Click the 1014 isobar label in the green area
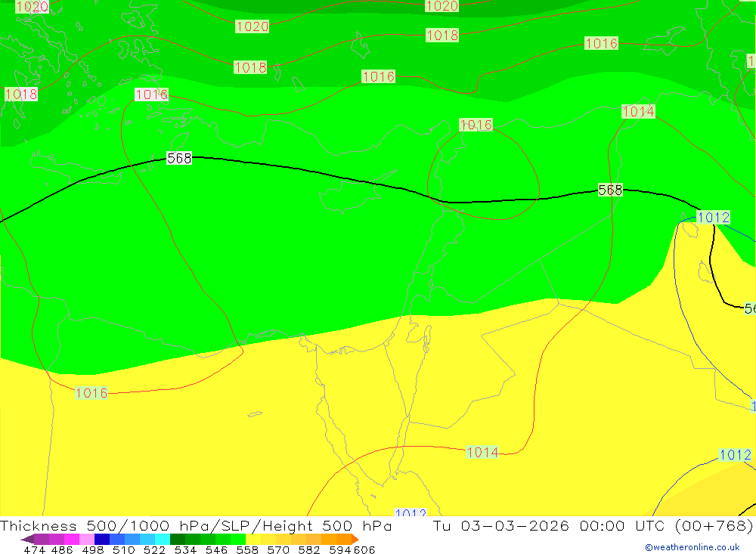This screenshot has width=756, height=554. coord(638,111)
